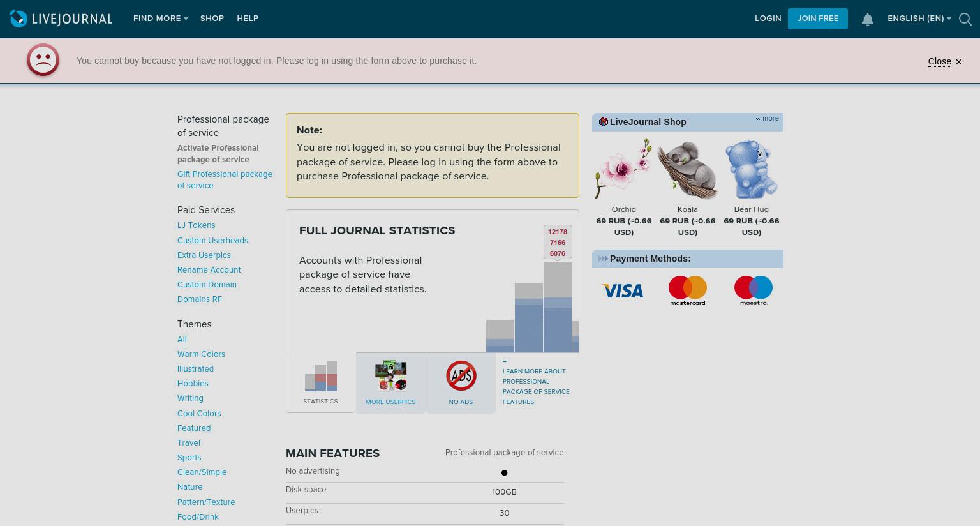The height and width of the screenshot is (526, 980).
Task: Select the Sports theme category
Action: (x=189, y=458)
